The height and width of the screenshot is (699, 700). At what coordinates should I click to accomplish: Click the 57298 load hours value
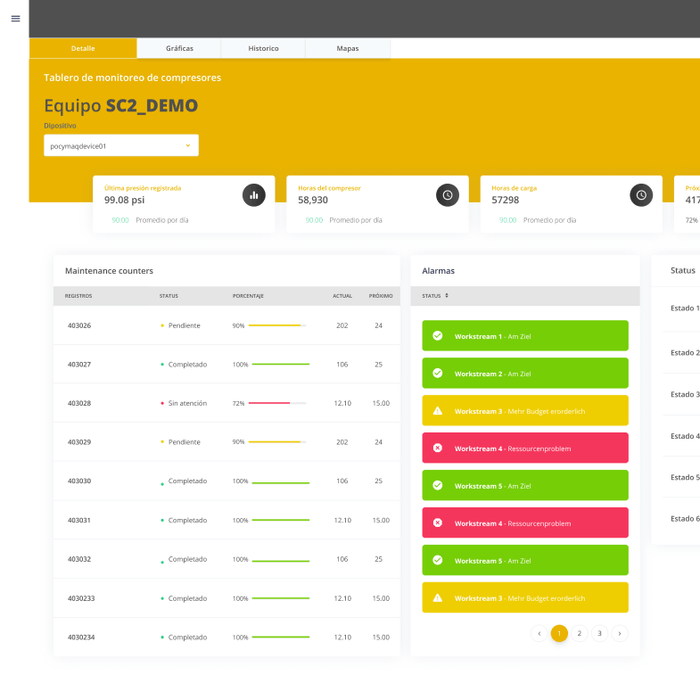(505, 200)
